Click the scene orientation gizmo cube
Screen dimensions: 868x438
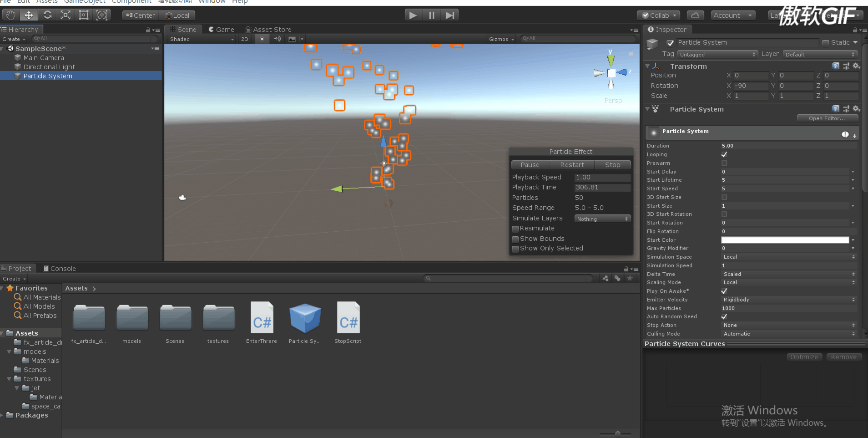click(611, 73)
